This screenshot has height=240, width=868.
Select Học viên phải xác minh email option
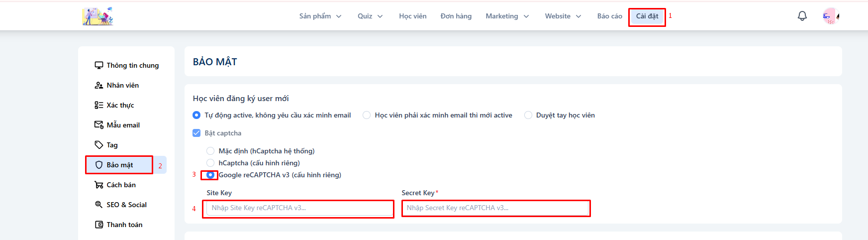pyautogui.click(x=367, y=115)
